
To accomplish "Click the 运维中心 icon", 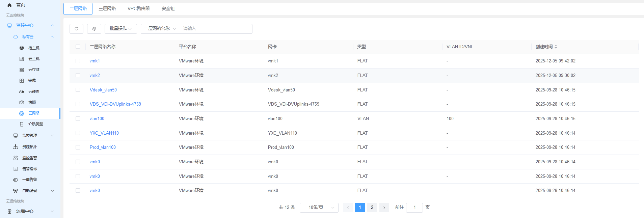I will [x=9, y=211].
